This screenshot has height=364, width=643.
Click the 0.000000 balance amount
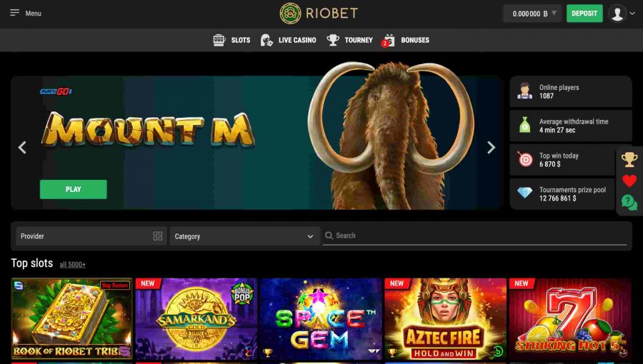526,14
